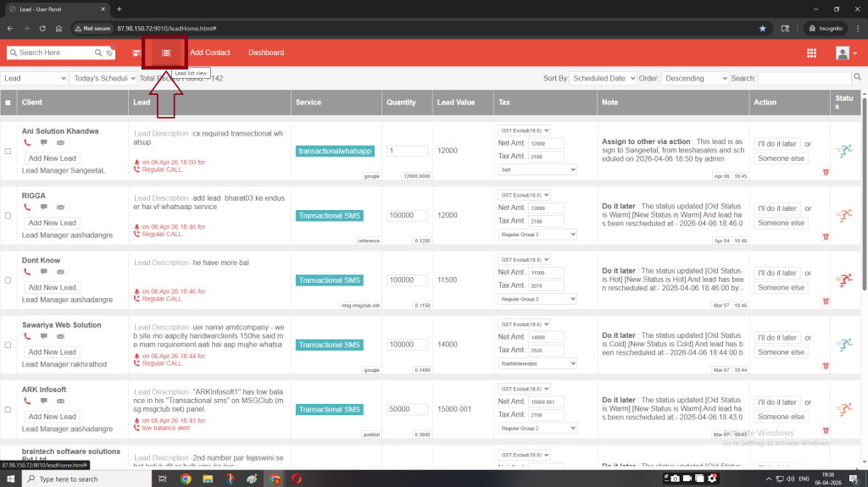The image size is (868, 487).
Task: Click the tag icon in top search bar
Action: coord(108,53)
